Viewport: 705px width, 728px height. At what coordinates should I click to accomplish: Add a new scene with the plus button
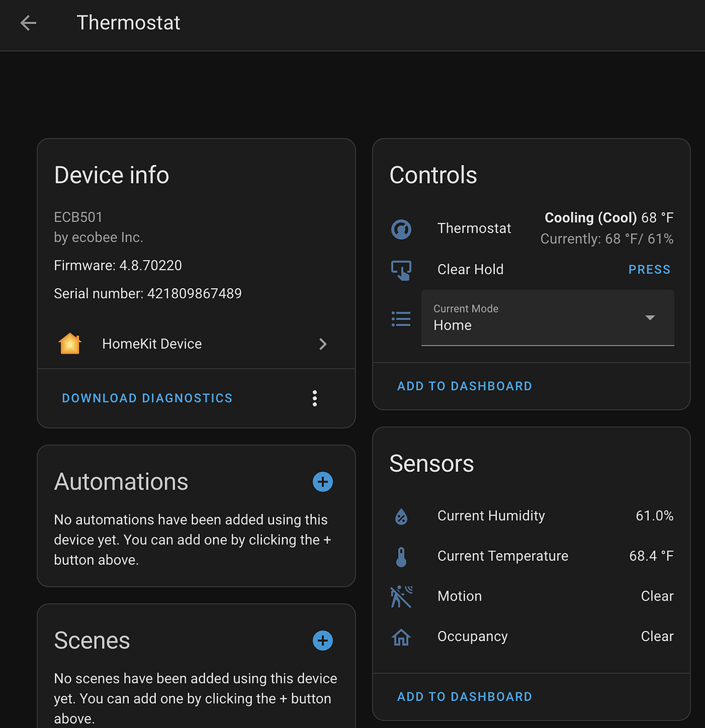point(323,640)
